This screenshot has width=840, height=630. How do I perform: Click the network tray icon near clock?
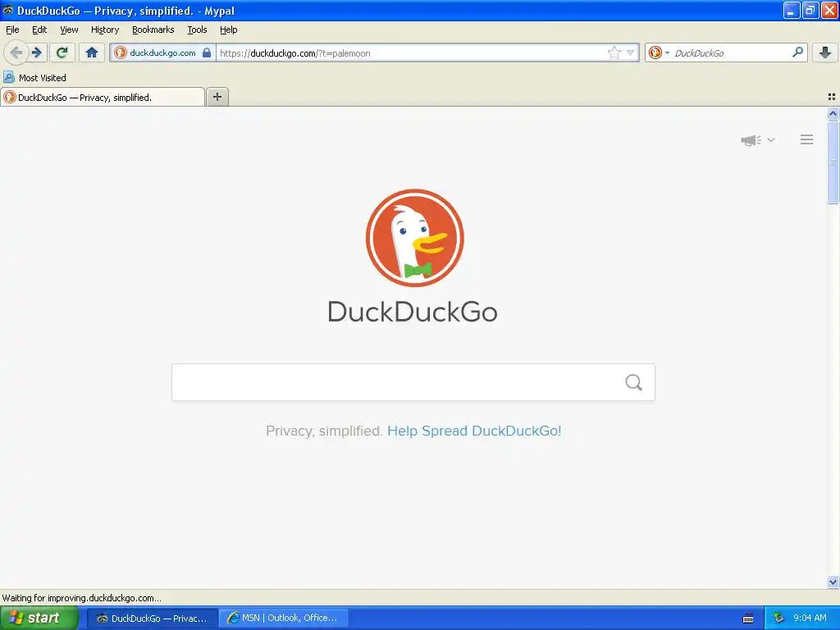click(x=778, y=619)
